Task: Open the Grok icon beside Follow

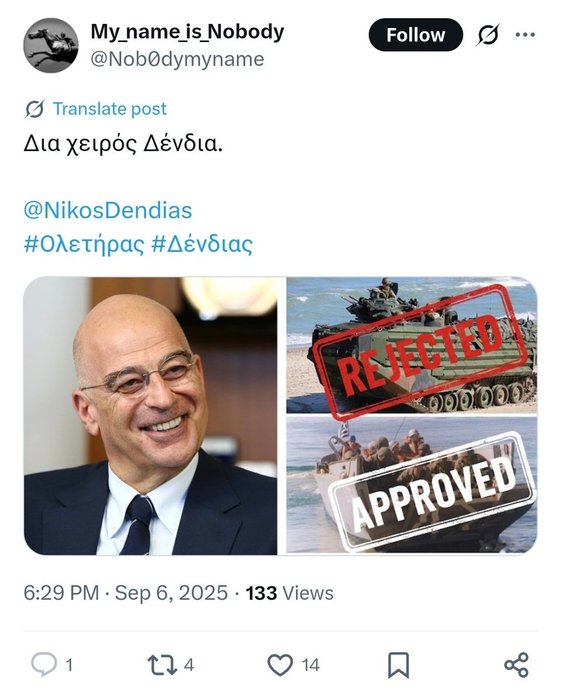Action: click(x=488, y=35)
